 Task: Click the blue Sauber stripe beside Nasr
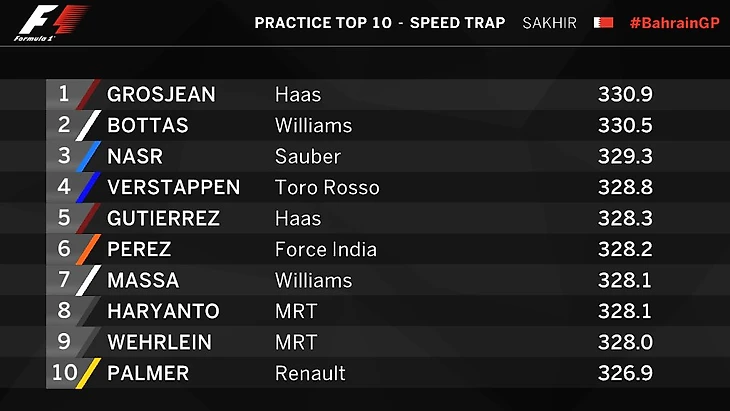point(90,156)
